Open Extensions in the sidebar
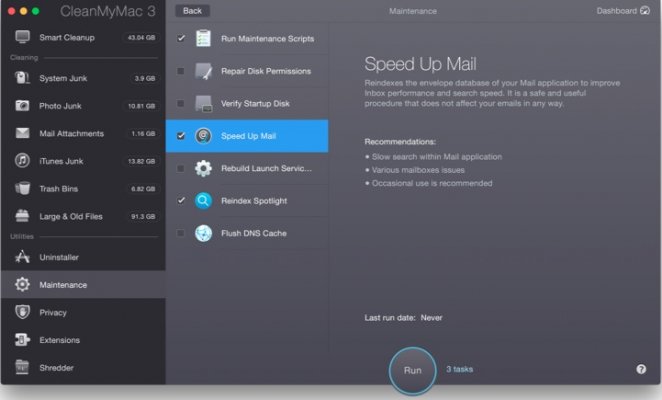The width and height of the screenshot is (662, 400). click(83, 340)
